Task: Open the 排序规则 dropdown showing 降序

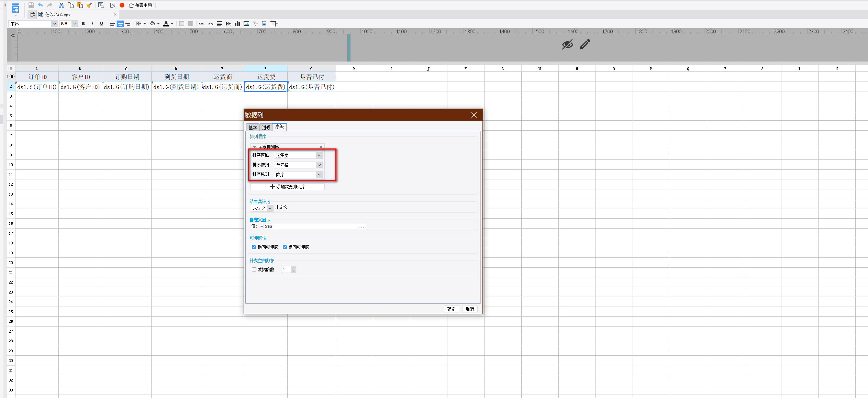Action: [319, 175]
